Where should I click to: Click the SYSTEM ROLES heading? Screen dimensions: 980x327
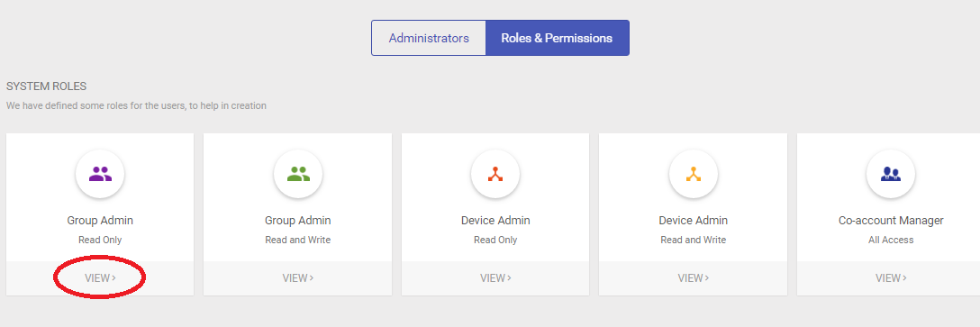coord(46,86)
